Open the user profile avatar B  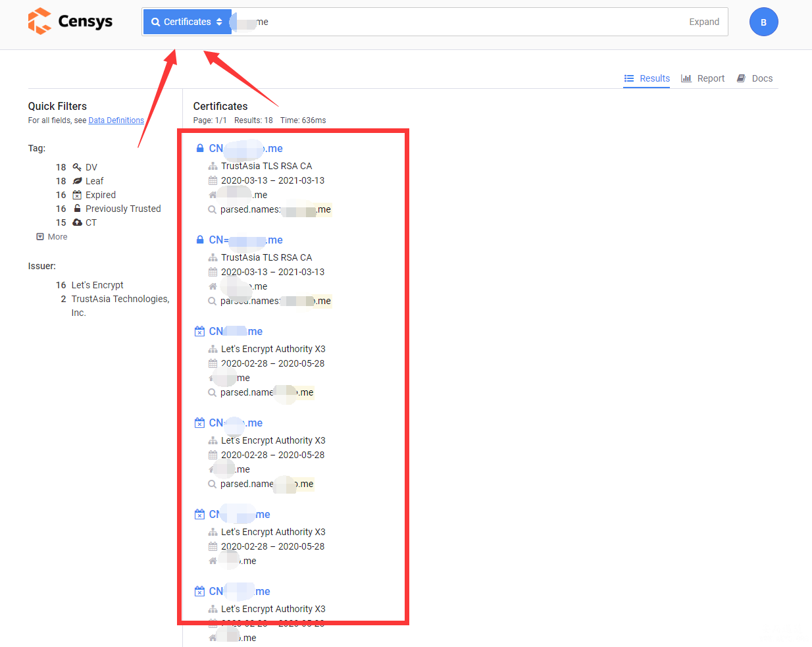tap(763, 22)
